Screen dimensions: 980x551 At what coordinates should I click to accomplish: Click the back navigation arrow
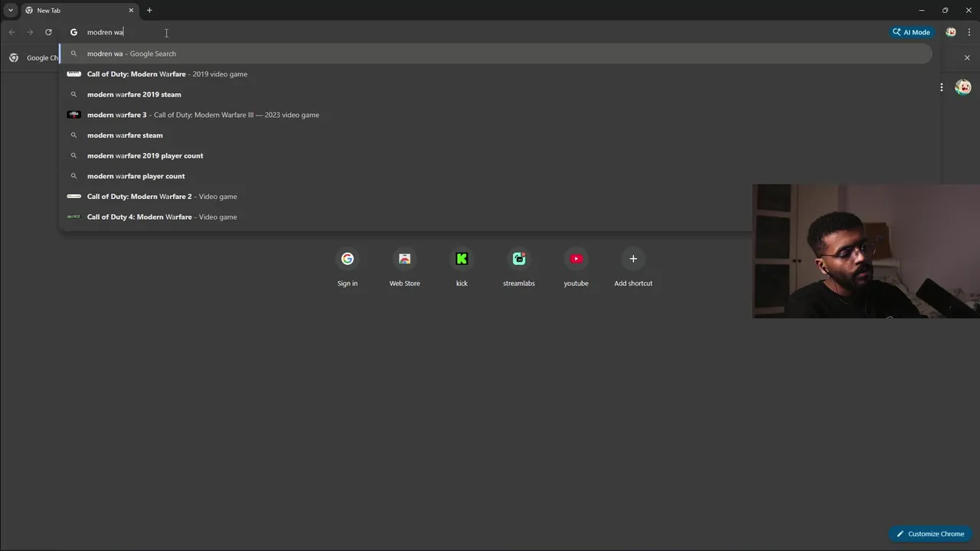11,32
